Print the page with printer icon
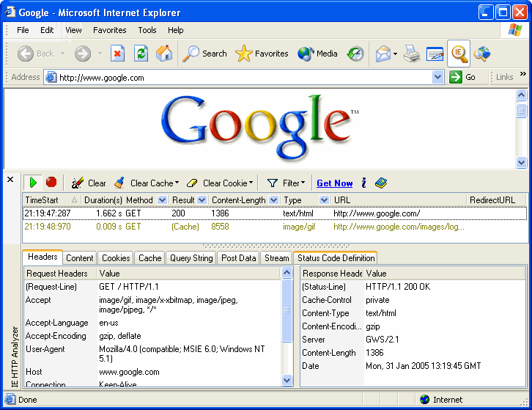Image resolution: width=532 pixels, height=410 pixels. [412, 54]
